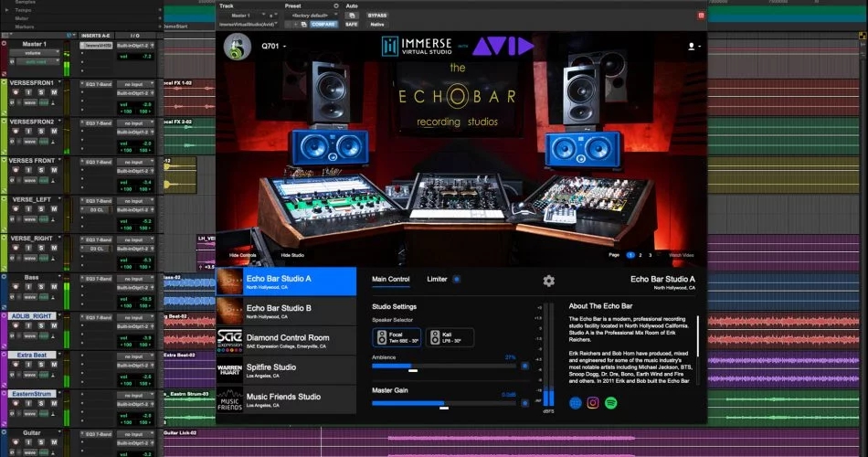Click the ADLIB_RIGHT track record button
Viewport: 868px width, 457px height.
[16, 325]
